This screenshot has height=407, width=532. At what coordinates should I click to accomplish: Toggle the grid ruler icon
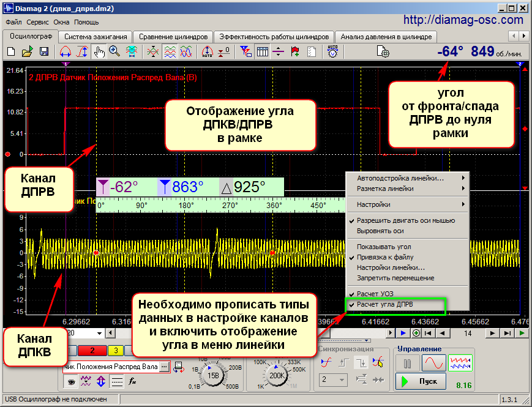(x=262, y=51)
